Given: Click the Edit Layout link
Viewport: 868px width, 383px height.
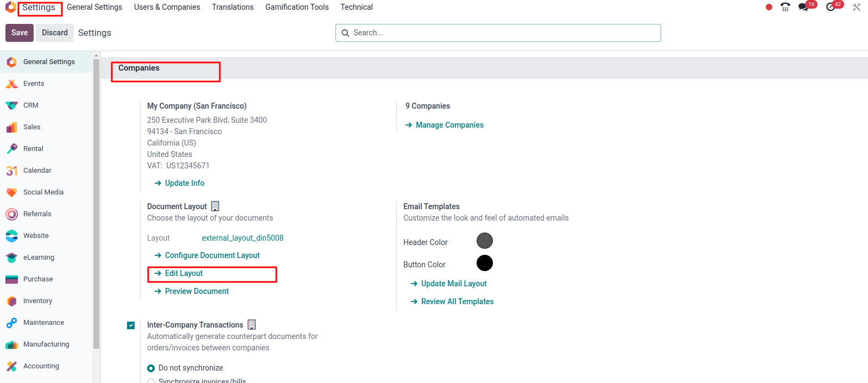Looking at the screenshot, I should coord(179,273).
